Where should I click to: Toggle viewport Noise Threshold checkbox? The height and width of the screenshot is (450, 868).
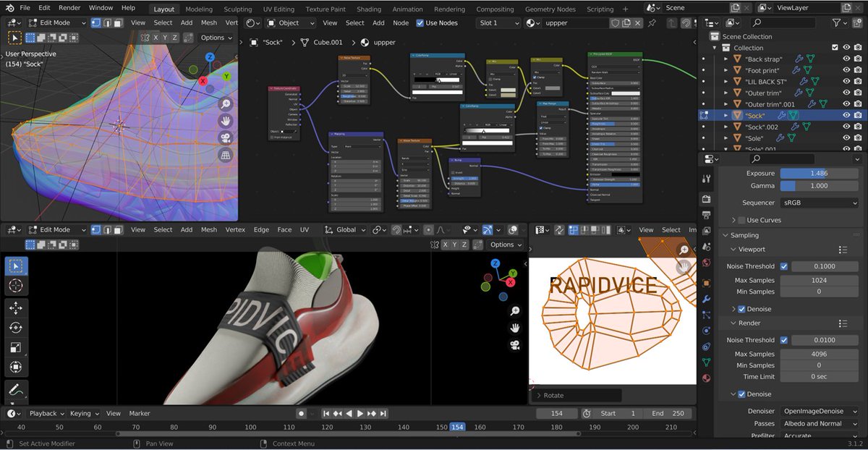click(x=784, y=266)
